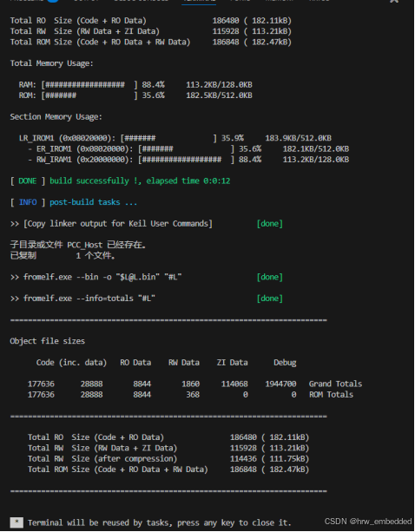The width and height of the screenshot is (415, 532).
Task: Click the Problems count badge
Action: coord(53,1)
